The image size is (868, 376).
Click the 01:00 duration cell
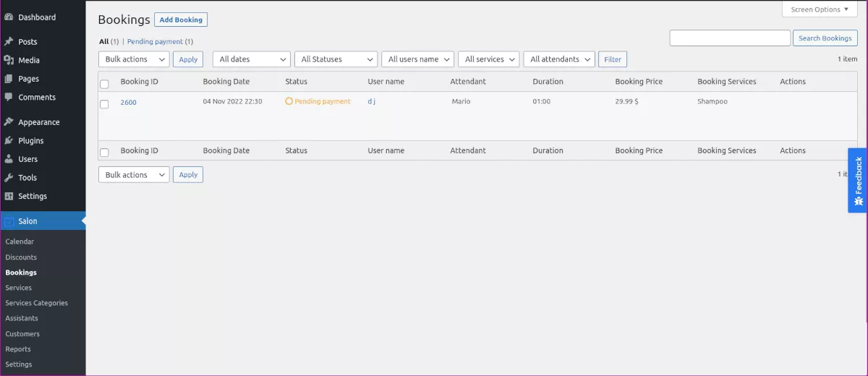[541, 101]
